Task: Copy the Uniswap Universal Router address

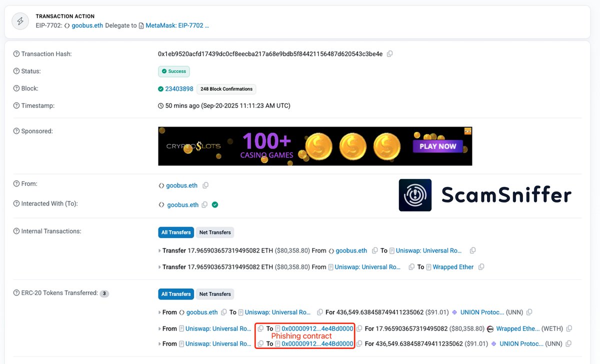Action: (x=472, y=250)
